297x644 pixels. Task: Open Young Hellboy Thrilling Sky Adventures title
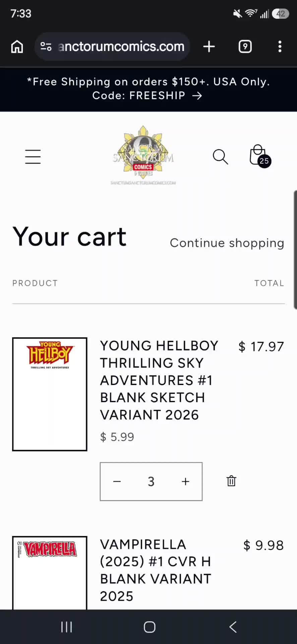159,380
